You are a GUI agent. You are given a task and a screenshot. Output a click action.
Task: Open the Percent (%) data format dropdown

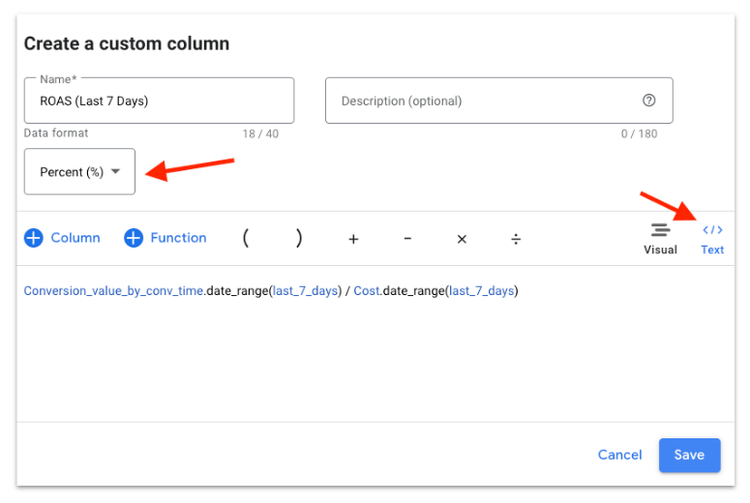pyautogui.click(x=80, y=172)
